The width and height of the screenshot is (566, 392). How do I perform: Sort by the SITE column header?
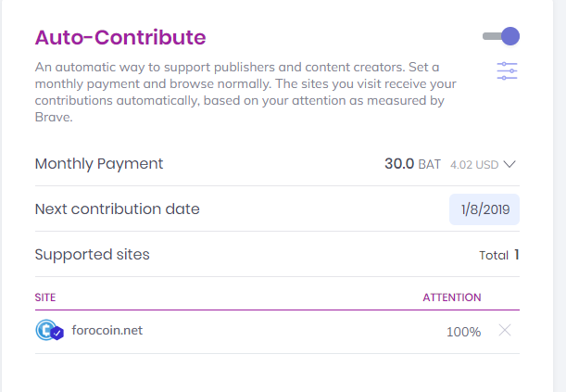[45, 297]
